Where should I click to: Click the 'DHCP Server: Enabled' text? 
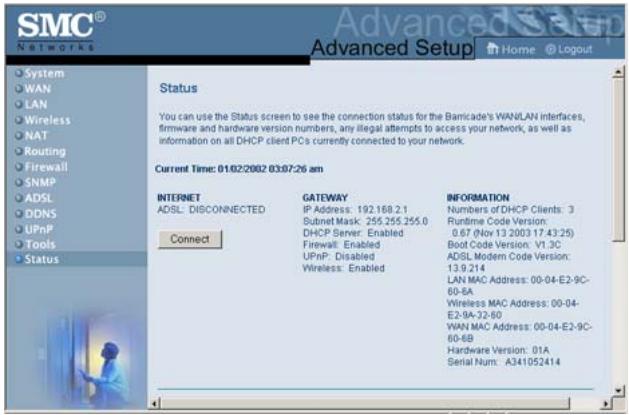pos(353,233)
